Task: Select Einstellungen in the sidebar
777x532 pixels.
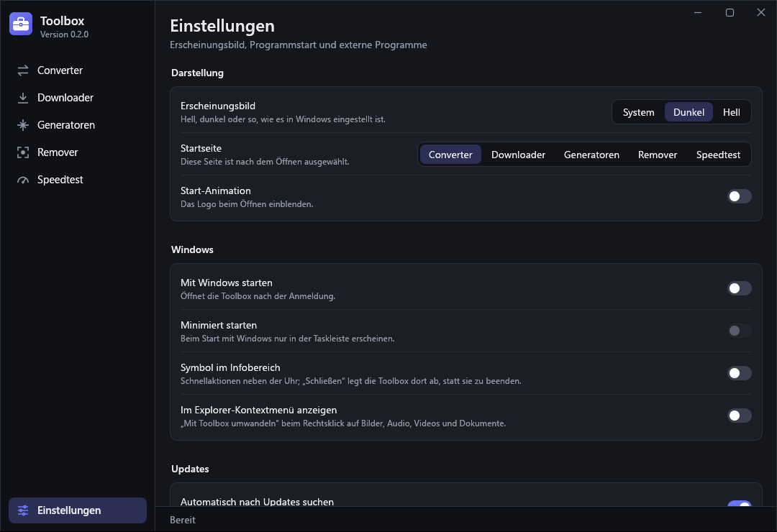Action: (77, 510)
